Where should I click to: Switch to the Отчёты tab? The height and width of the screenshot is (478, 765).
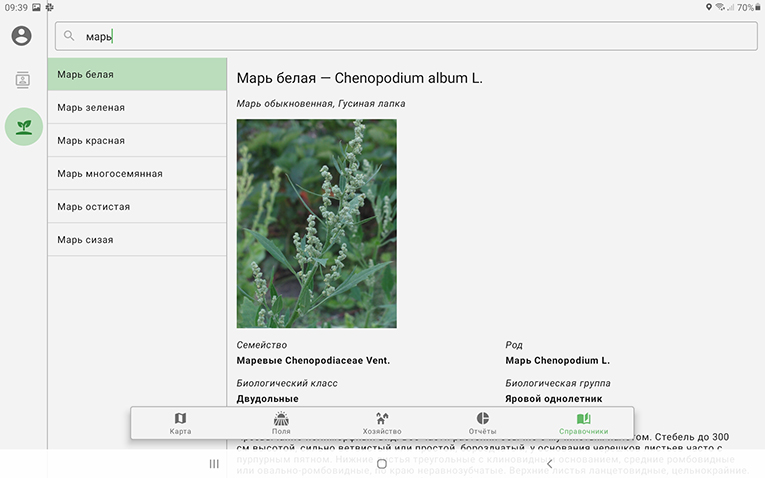[483, 423]
